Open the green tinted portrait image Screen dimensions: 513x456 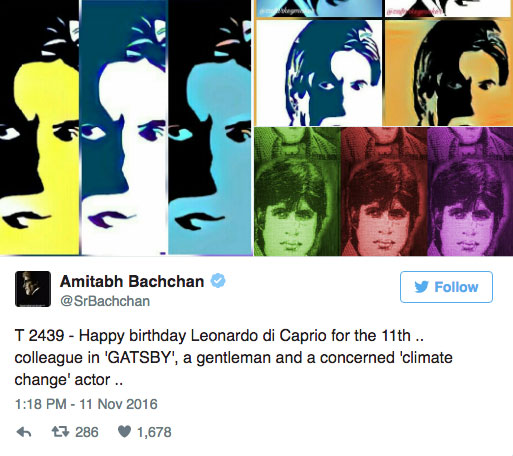[297, 191]
